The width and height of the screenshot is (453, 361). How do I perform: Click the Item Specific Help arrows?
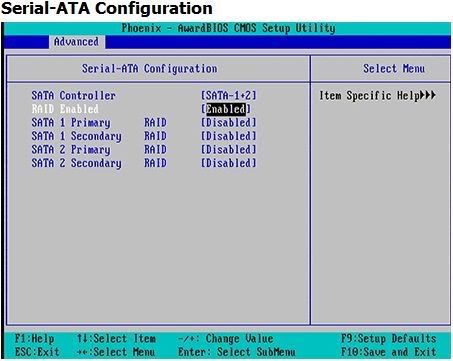coord(428,96)
